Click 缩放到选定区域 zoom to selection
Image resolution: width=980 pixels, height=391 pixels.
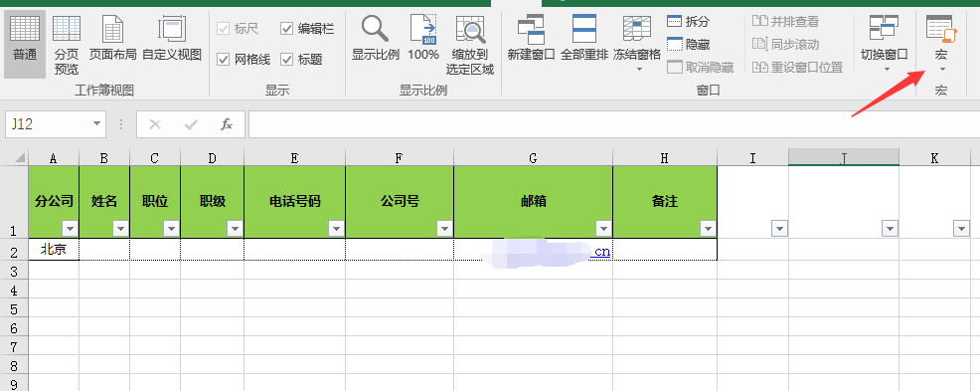(x=470, y=42)
